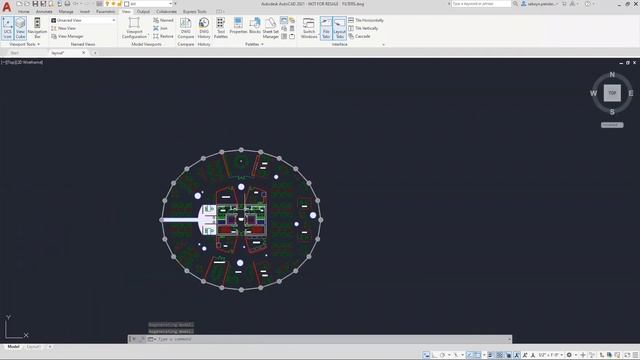Toggle Polar Tracking in status bar
This screenshot has height=360, width=640.
(442, 355)
